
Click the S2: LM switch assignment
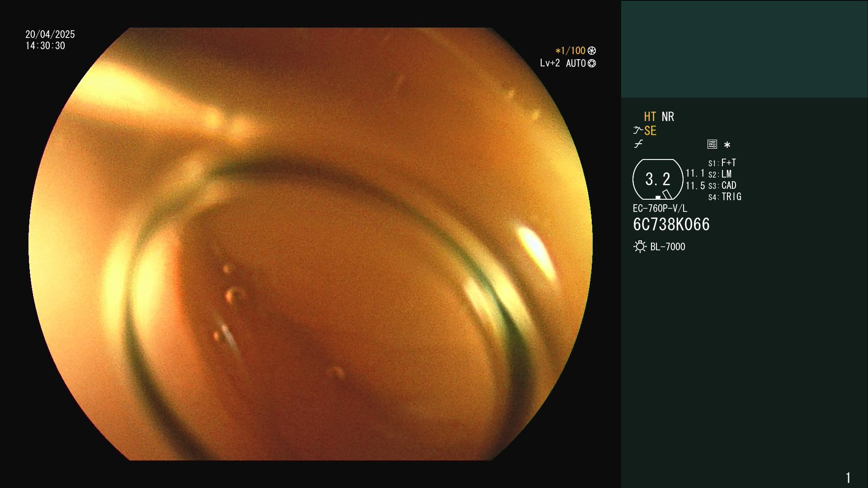pyautogui.click(x=720, y=174)
